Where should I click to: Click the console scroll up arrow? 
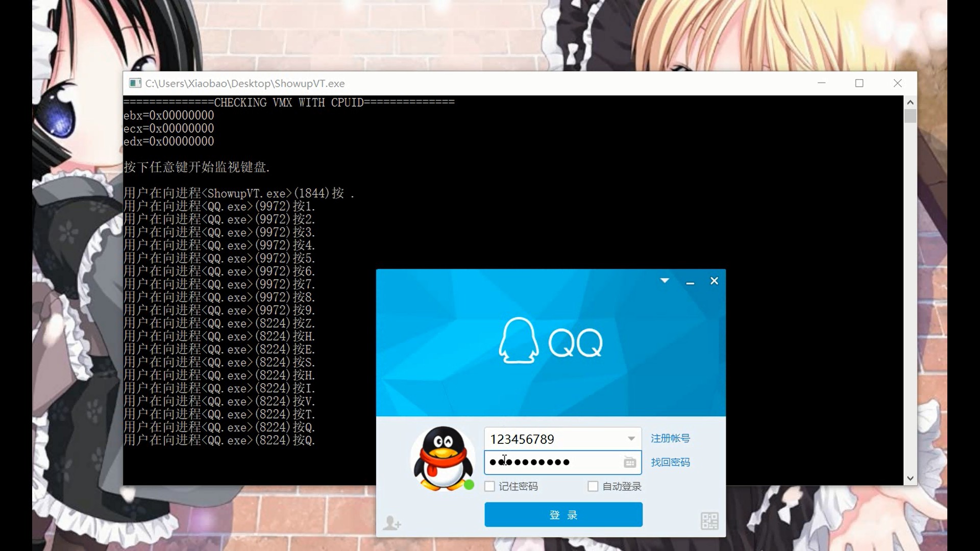tap(910, 103)
